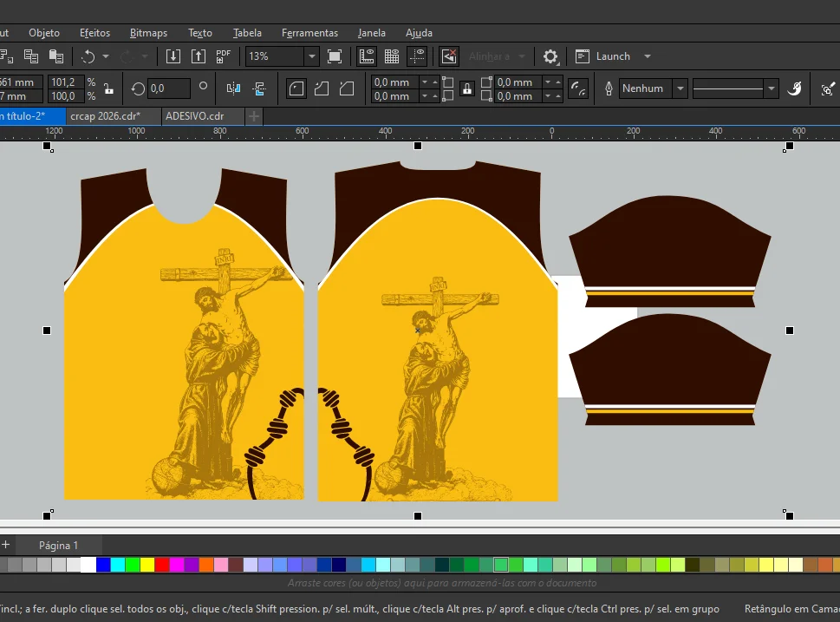Screen dimensions: 840x622
Task: Select the Chamfered corner icon
Action: click(347, 88)
